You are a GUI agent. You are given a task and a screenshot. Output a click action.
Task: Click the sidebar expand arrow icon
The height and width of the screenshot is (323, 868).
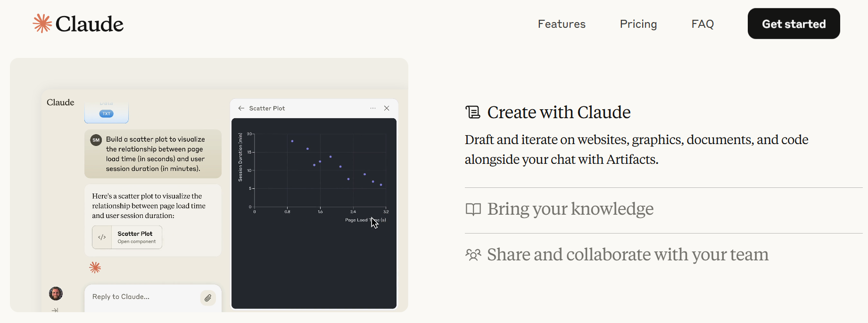tap(55, 310)
